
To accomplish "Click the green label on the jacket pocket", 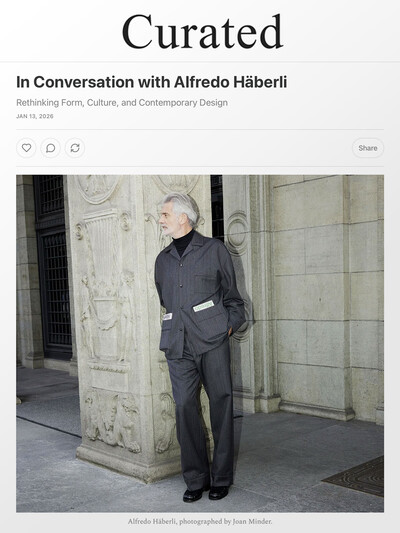I will [x=203, y=306].
